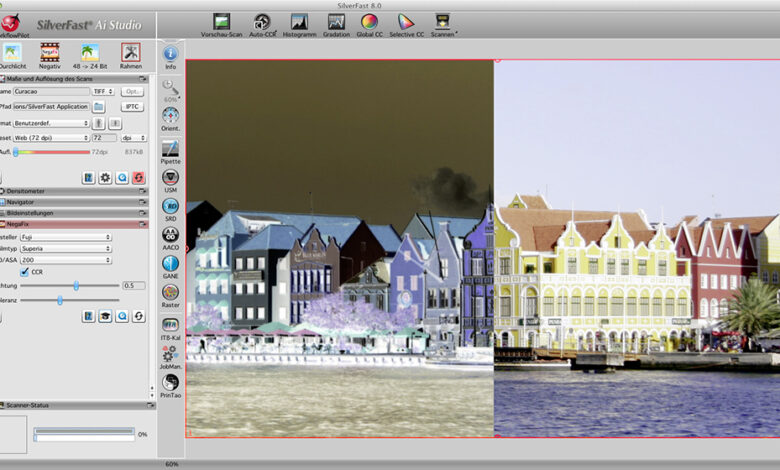Click the IPTC button

pos(132,106)
